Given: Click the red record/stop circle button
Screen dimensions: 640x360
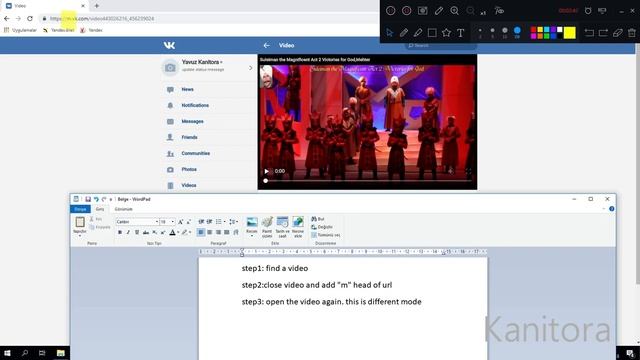Looking at the screenshot, I should click(x=407, y=11).
